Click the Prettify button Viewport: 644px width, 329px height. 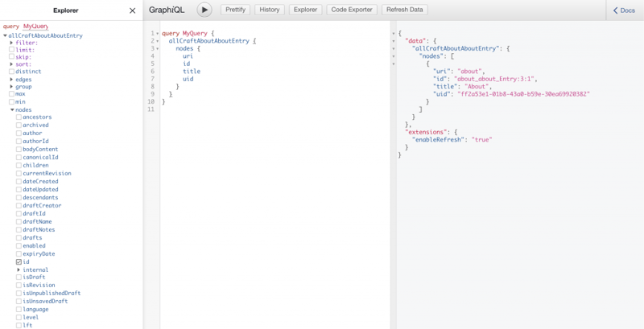tap(235, 10)
